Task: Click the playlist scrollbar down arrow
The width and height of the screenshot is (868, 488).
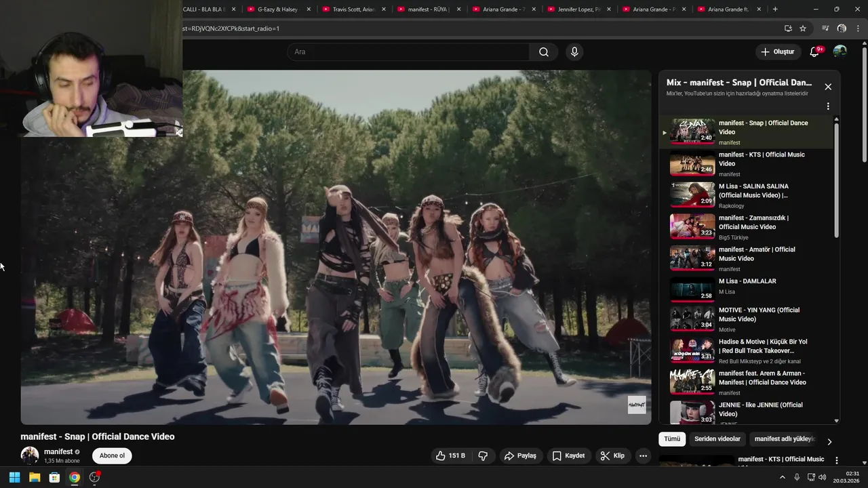Action: tap(836, 421)
